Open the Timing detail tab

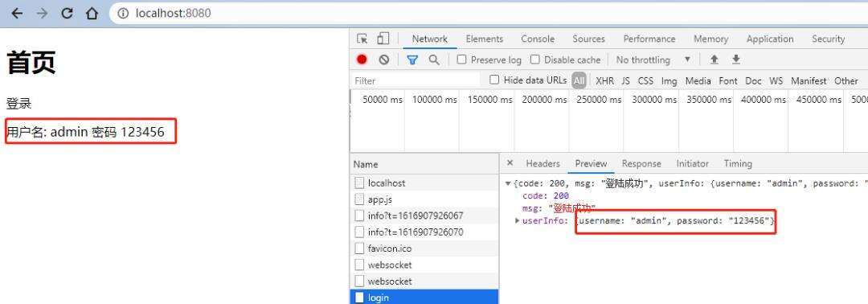(737, 163)
